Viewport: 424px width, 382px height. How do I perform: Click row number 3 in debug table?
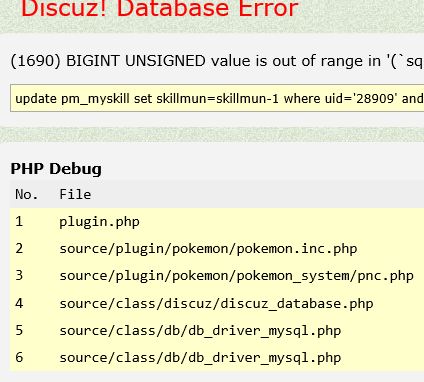[19, 276]
